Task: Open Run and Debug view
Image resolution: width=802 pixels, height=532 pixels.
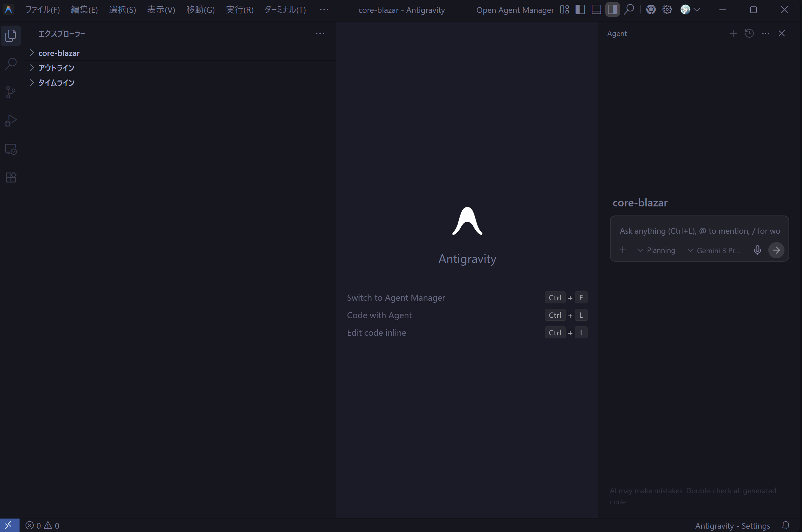Action: (11, 121)
